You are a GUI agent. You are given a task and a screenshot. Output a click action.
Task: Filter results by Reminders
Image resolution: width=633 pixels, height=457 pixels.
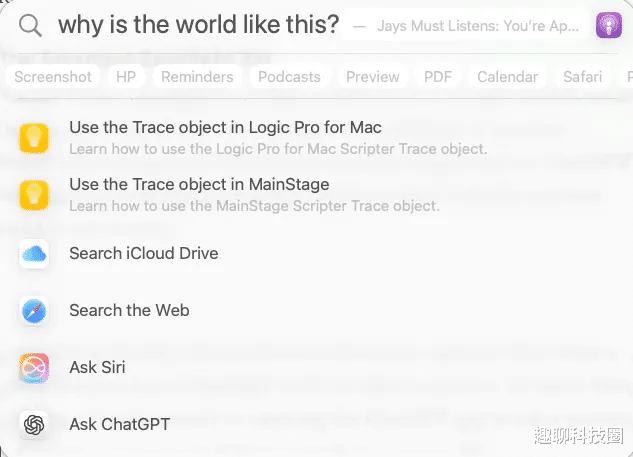(x=197, y=77)
